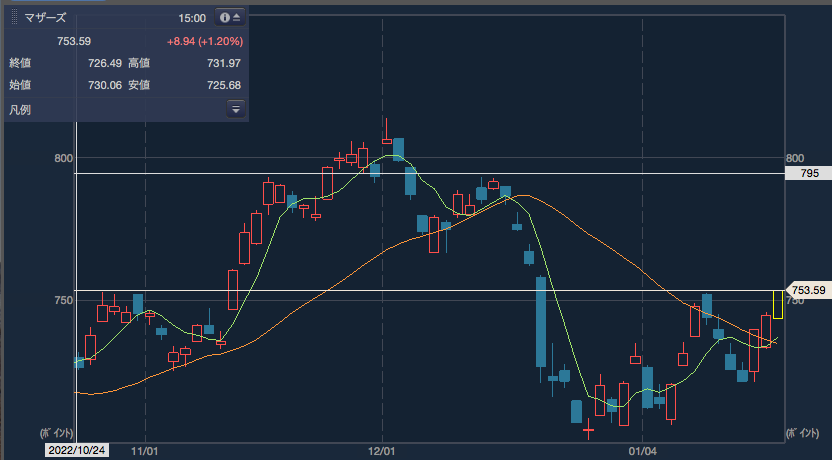Click the 2022/10/24 crosshair date label
The width and height of the screenshot is (832, 460).
[77, 451]
